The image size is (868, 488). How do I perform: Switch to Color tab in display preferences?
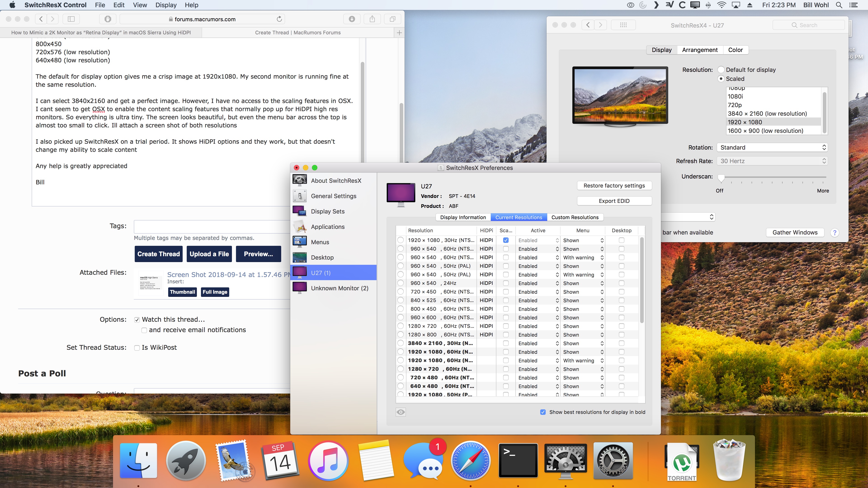click(x=735, y=50)
